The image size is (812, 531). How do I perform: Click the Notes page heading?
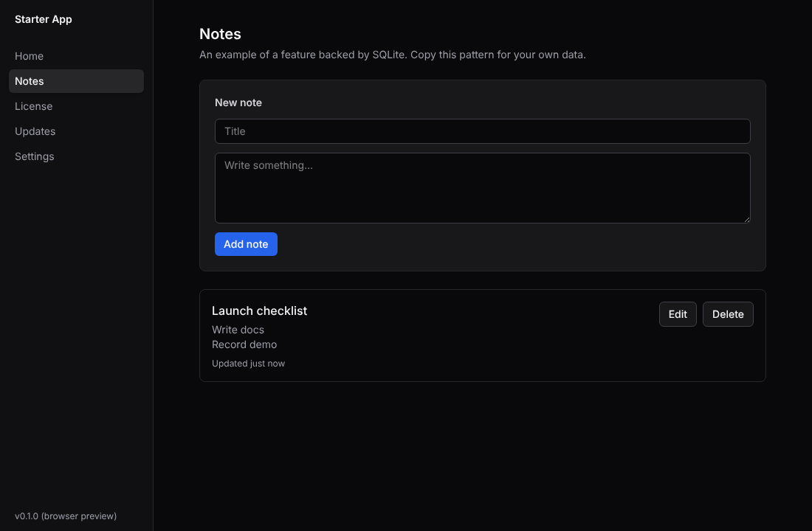tap(220, 34)
